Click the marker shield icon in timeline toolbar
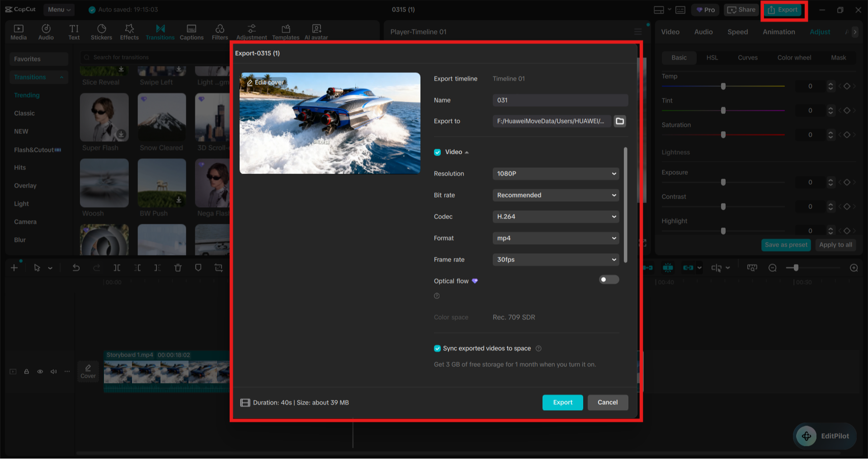Image resolution: width=868 pixels, height=459 pixels. tap(198, 268)
